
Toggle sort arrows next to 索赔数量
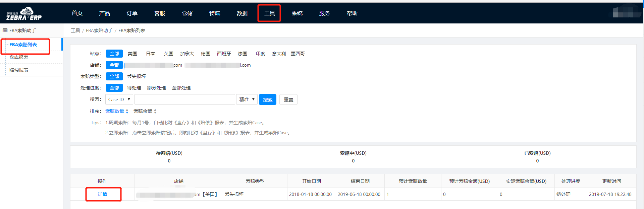click(127, 111)
